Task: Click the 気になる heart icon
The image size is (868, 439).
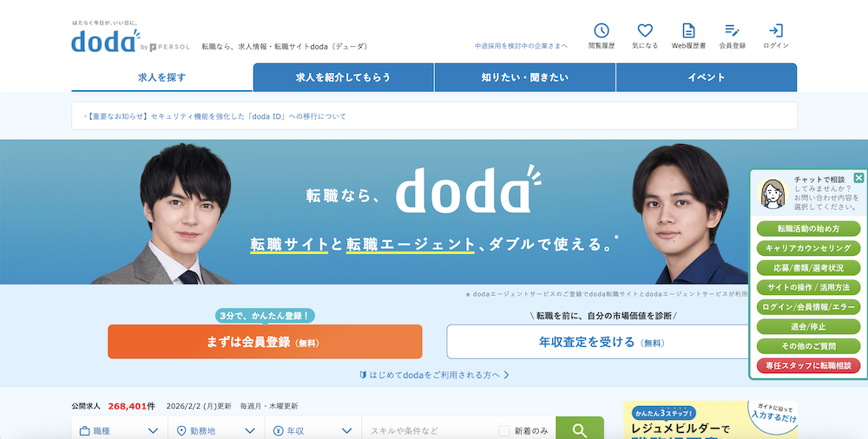Action: coord(645,31)
